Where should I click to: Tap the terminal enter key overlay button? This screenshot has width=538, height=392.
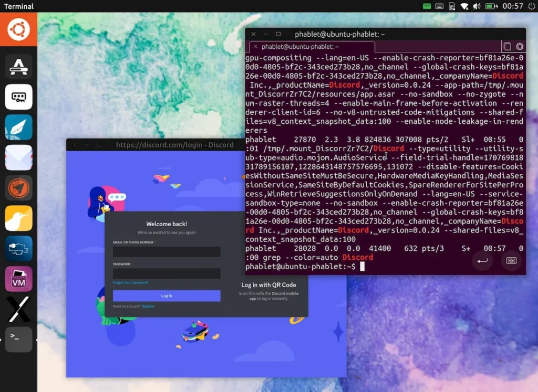click(482, 261)
